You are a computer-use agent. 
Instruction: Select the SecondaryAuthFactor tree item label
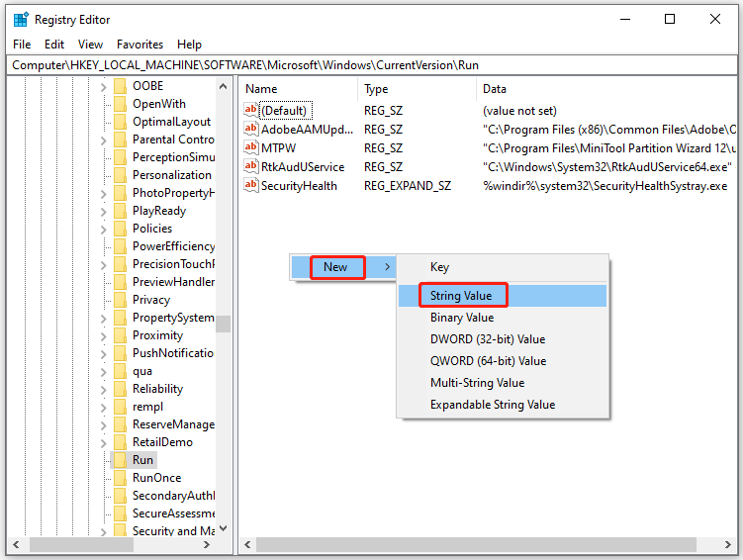[x=173, y=496]
